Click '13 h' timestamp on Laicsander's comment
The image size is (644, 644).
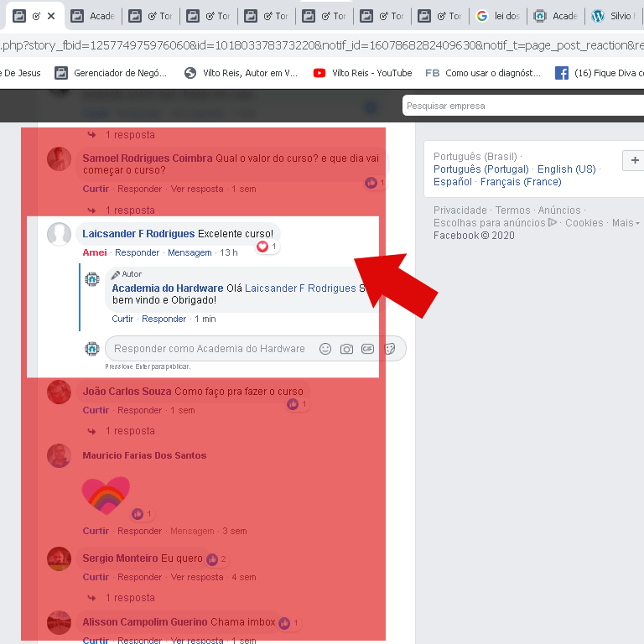tap(229, 252)
